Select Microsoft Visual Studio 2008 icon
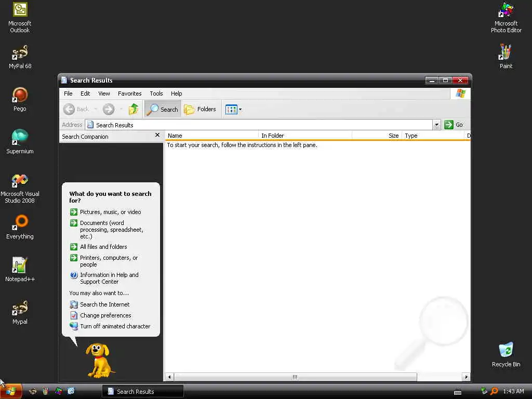532x399 pixels. [x=20, y=188]
